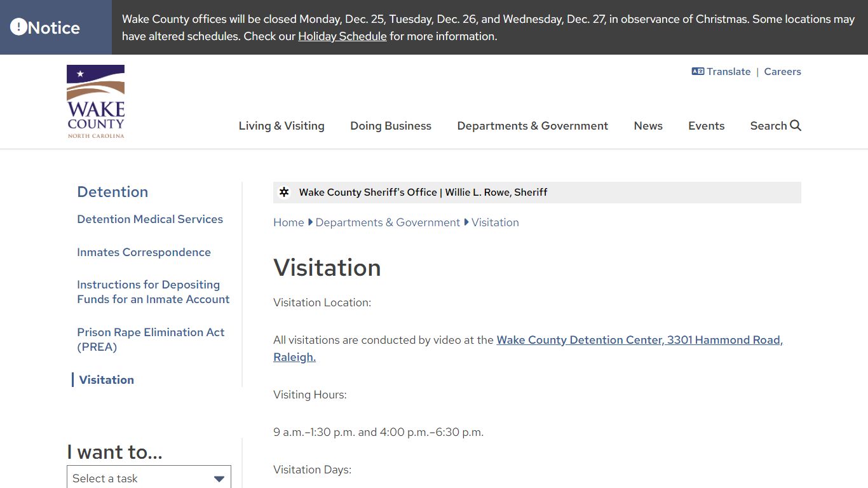Click the Wake County Sheriff's Office banner text
The height and width of the screenshot is (488, 868).
423,192
